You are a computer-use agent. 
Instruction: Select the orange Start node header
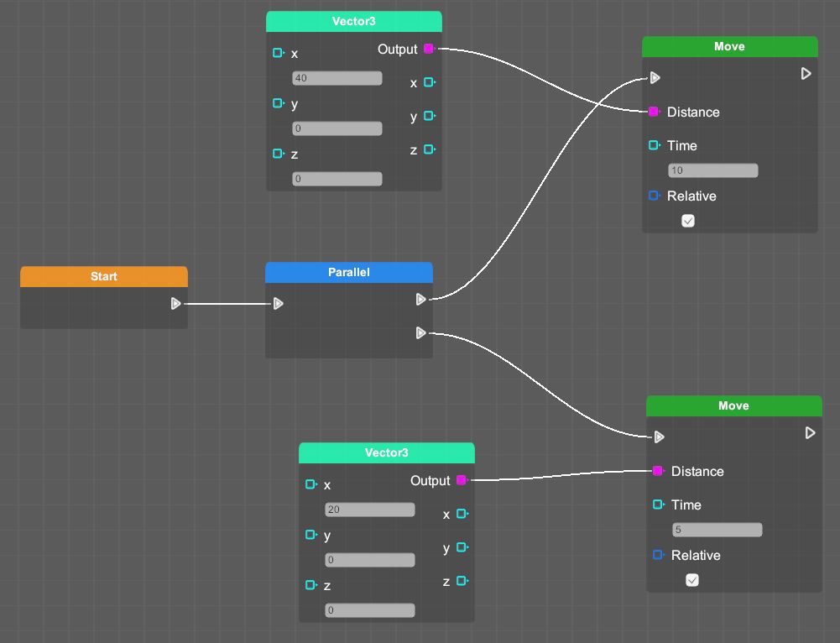point(104,276)
